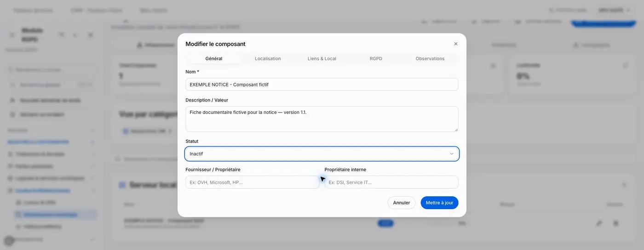The width and height of the screenshot is (644, 250).
Task: Click the Propriétaire interne input field
Action: (391, 182)
